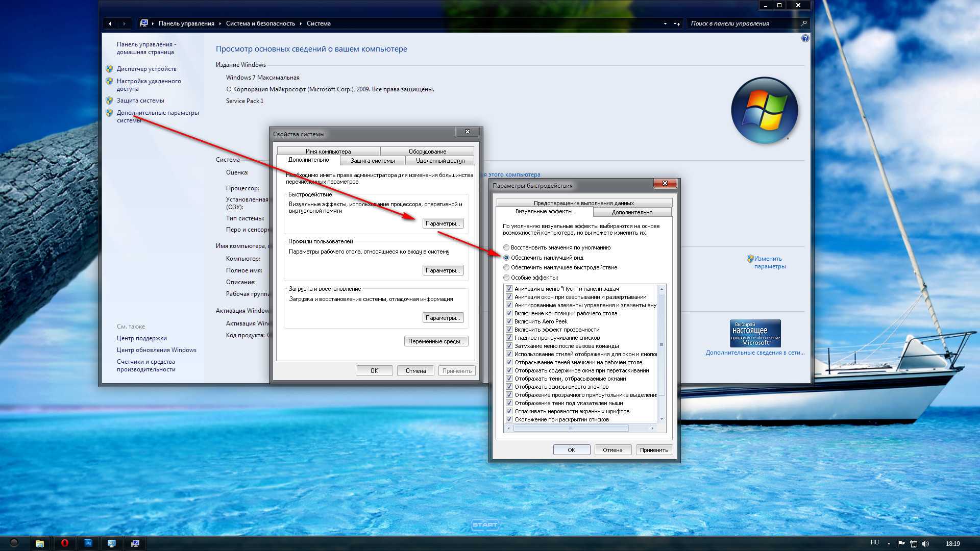Open Action Center flag in tray
980x551 pixels.
click(x=901, y=544)
